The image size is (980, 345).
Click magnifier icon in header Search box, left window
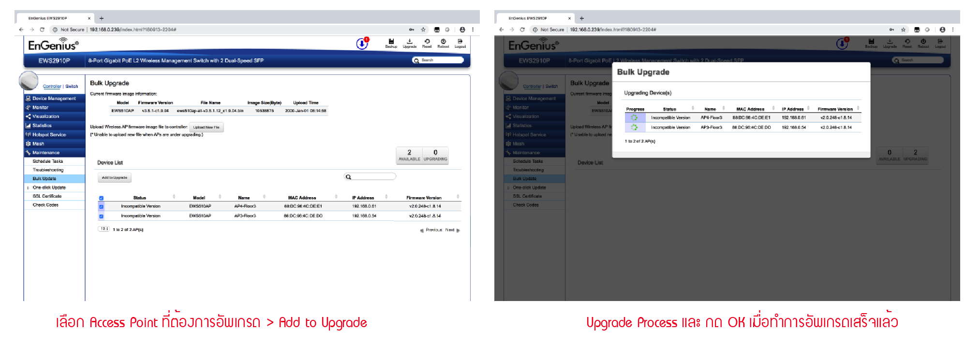(416, 60)
